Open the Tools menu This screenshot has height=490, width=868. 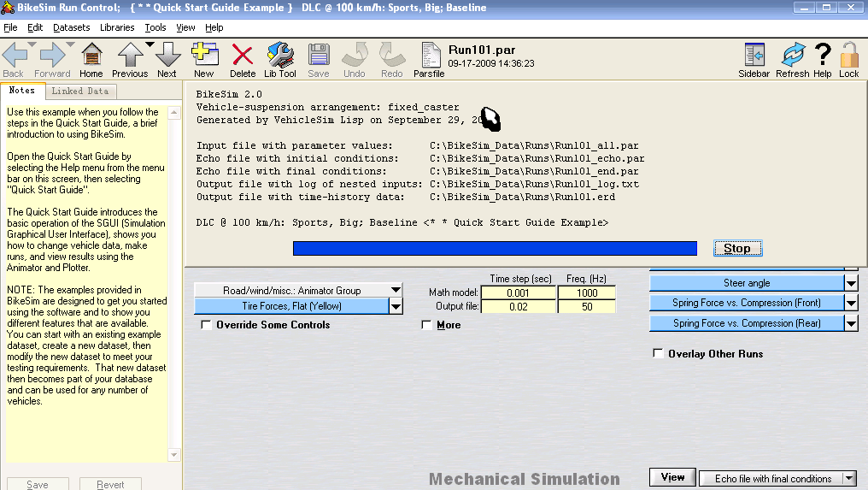point(155,27)
